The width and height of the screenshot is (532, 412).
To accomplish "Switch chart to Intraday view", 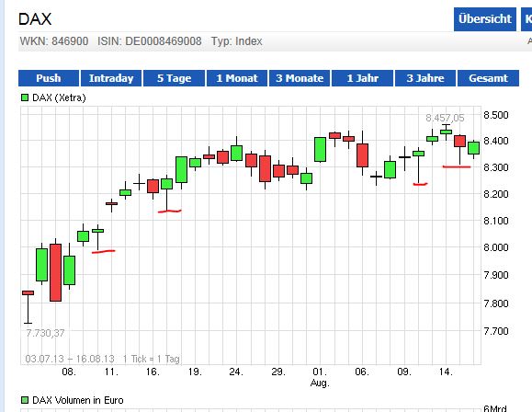I will click(111, 78).
